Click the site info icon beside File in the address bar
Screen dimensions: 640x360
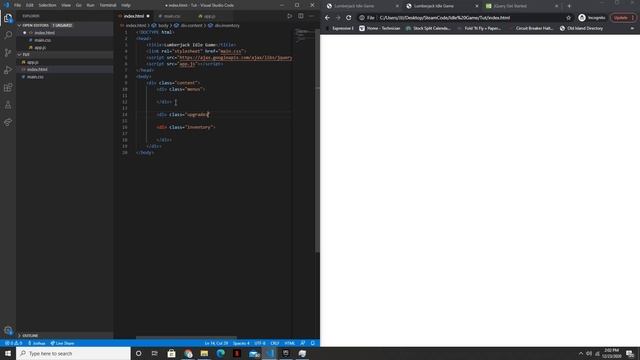pos(362,18)
